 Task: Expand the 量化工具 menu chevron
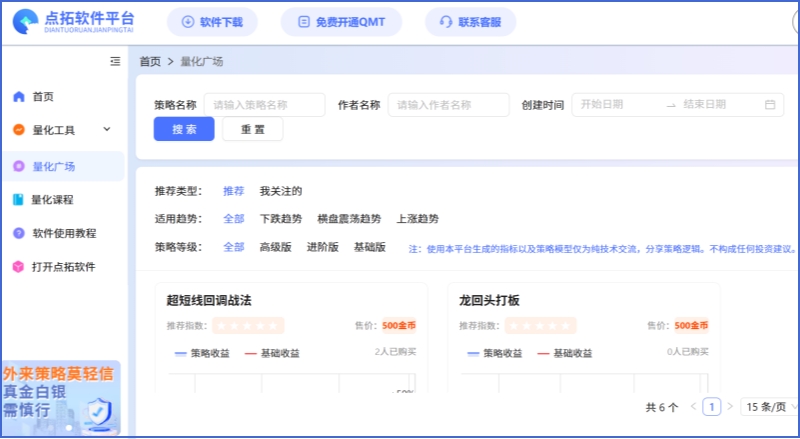point(107,129)
